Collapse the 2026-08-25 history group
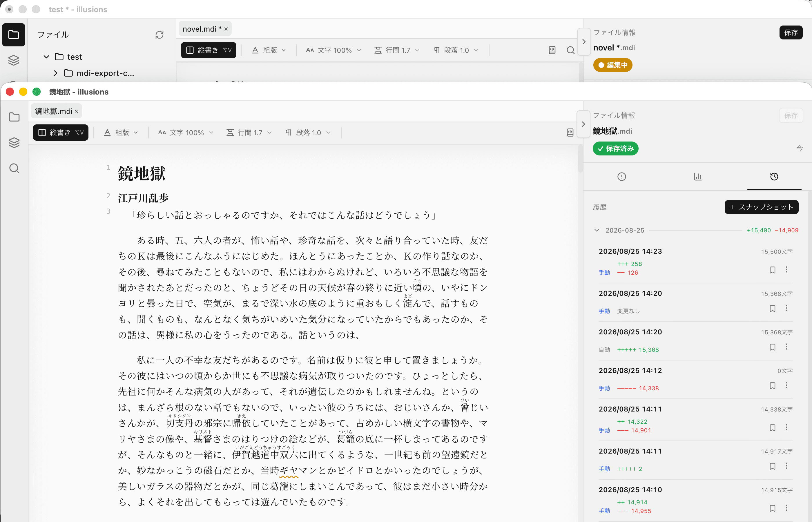 (597, 231)
